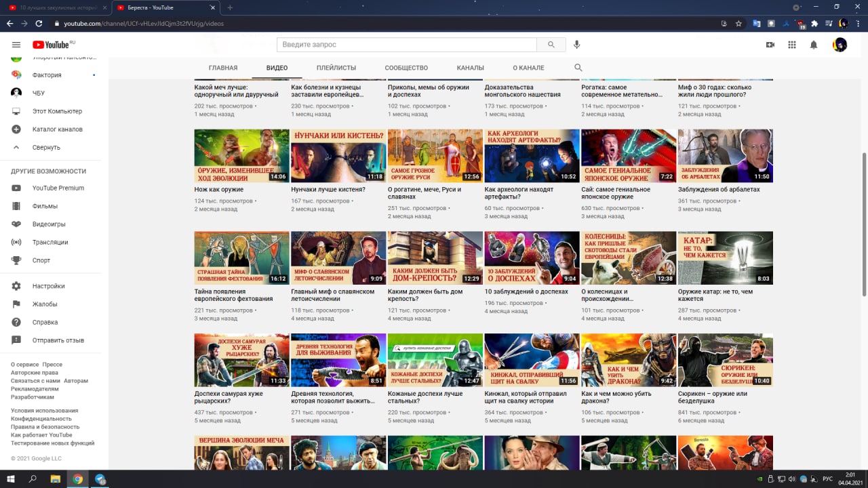
Task: Open Заблуждения об арбалетах thumbnail
Action: (x=726, y=156)
